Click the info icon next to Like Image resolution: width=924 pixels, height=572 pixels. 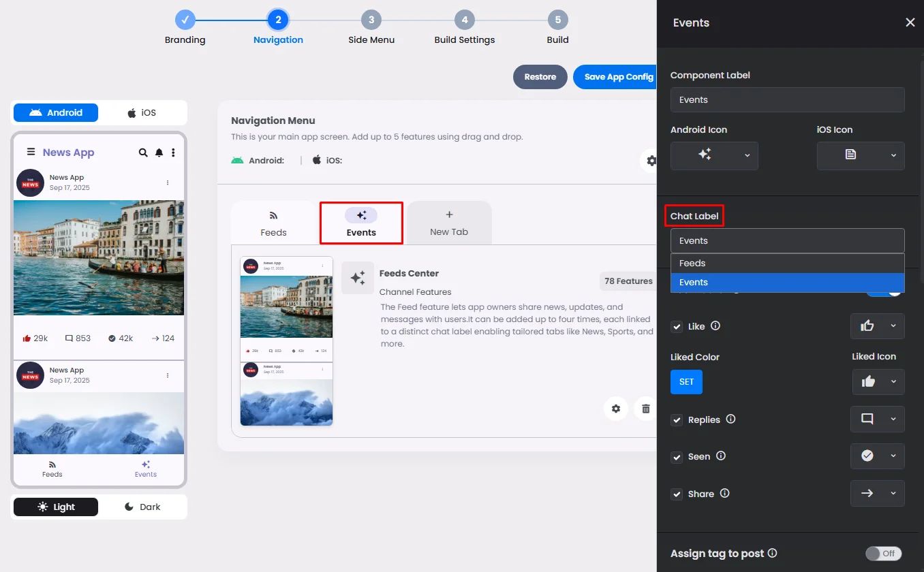715,325
